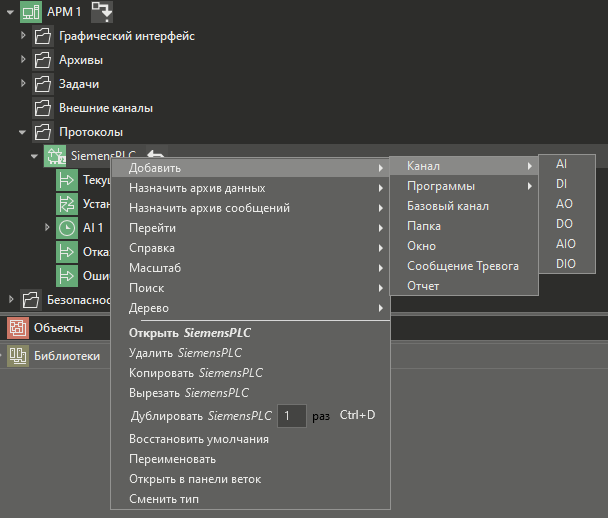Click the SiemensPLC protocol icon
The height and width of the screenshot is (518, 608).
55,156
